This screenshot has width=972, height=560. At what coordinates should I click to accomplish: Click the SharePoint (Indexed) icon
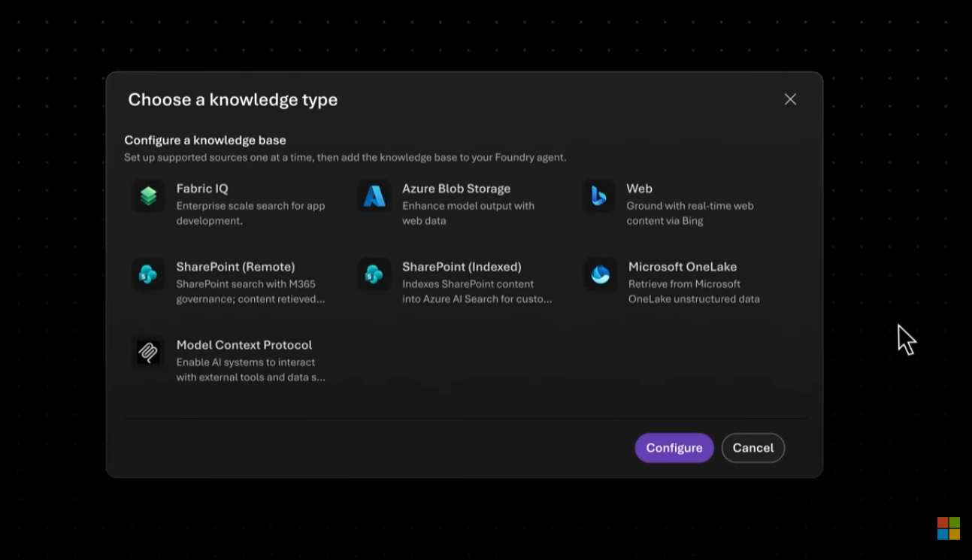374,274
